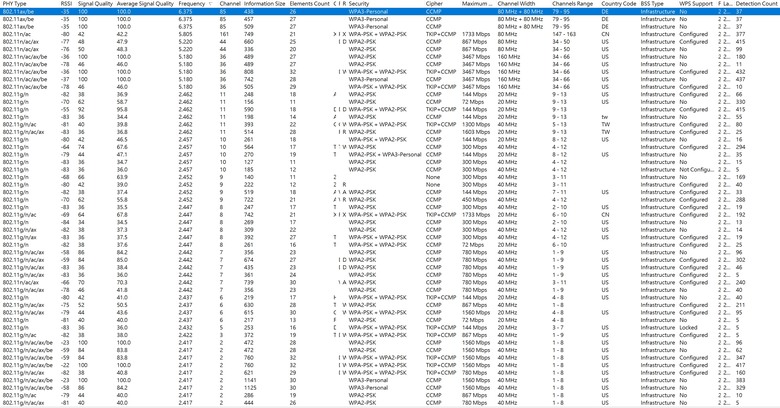Click the Cipher column header
The image size is (780, 408).
(x=434, y=3)
